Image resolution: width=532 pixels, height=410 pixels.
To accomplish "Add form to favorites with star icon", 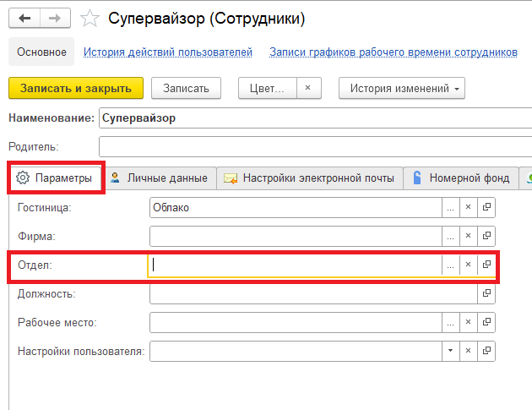I will click(90, 19).
